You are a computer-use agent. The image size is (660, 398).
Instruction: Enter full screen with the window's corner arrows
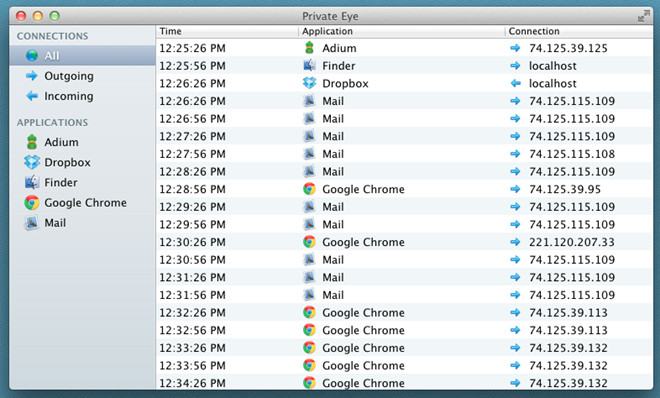click(643, 16)
